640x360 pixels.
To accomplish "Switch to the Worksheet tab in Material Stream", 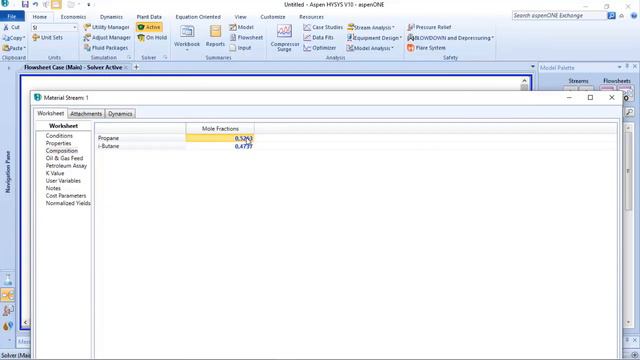I will tap(51, 113).
